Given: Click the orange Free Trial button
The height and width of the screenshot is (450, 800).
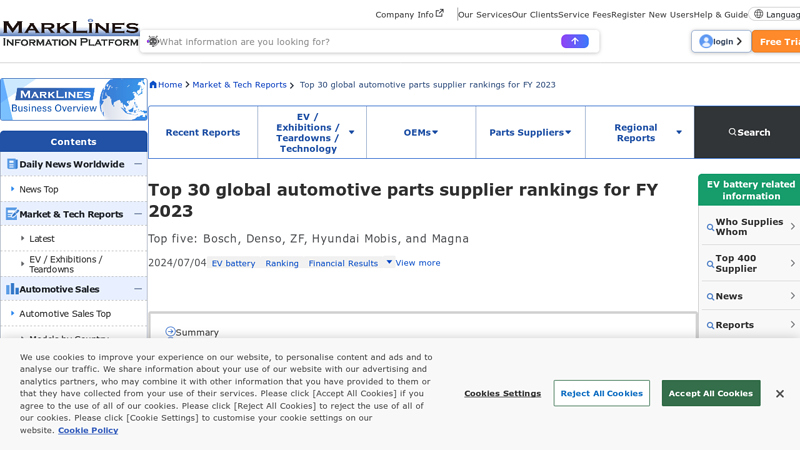Looking at the screenshot, I should tap(776, 41).
